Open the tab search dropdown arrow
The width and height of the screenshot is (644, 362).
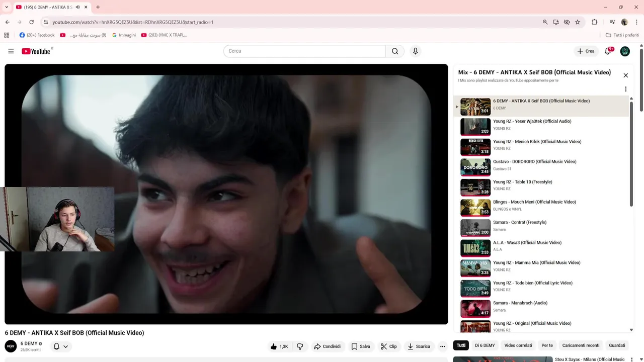[7, 7]
